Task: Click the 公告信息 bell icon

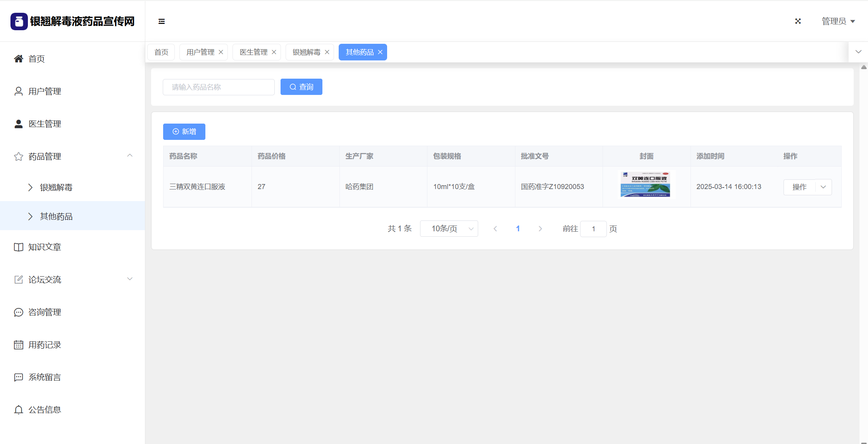Action: [x=18, y=410]
